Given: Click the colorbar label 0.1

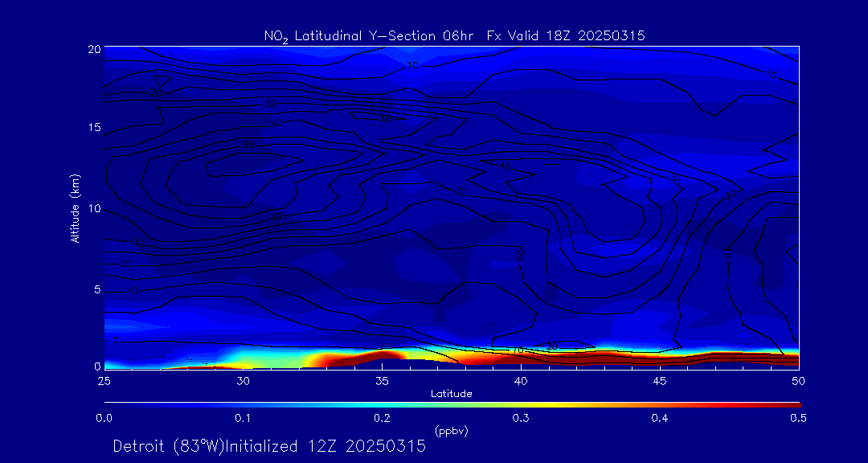Looking at the screenshot, I should (243, 418).
